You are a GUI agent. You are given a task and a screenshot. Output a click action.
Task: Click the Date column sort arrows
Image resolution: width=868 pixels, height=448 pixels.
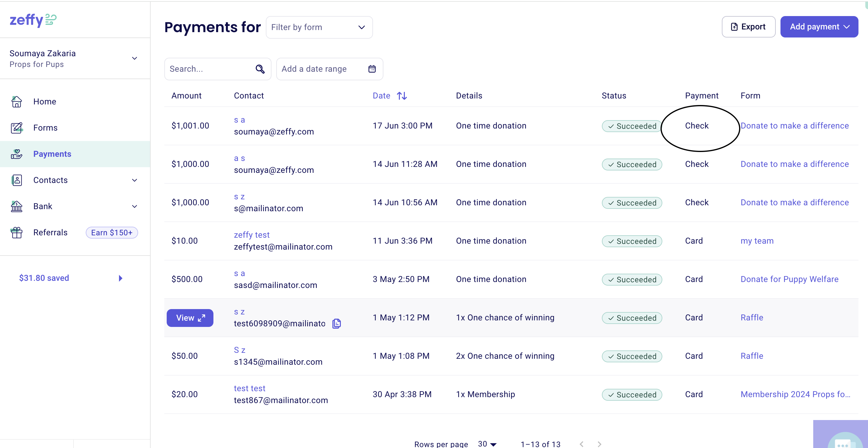pyautogui.click(x=402, y=96)
